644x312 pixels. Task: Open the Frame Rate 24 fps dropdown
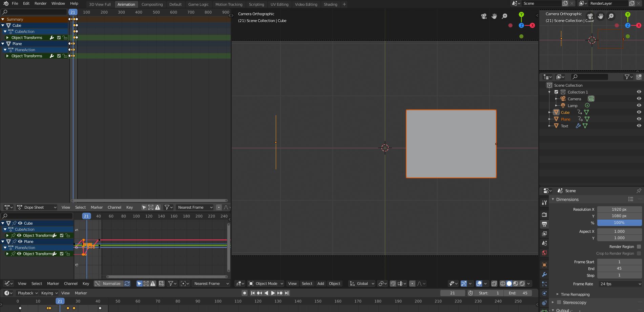pyautogui.click(x=619, y=284)
